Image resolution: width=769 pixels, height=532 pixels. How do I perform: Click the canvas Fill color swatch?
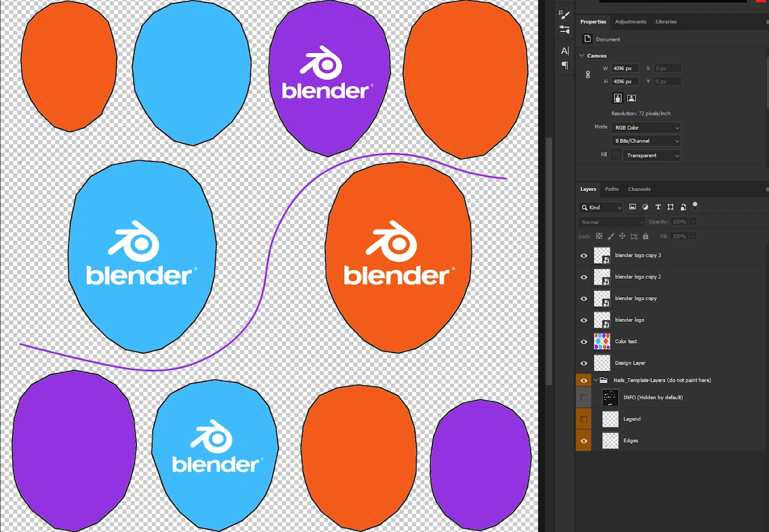(x=616, y=155)
